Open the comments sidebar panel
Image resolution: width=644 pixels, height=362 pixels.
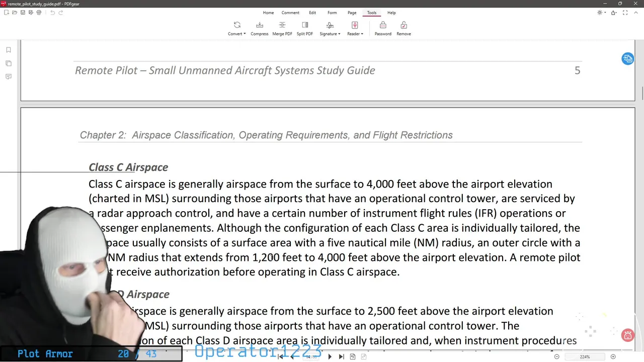[x=9, y=77]
